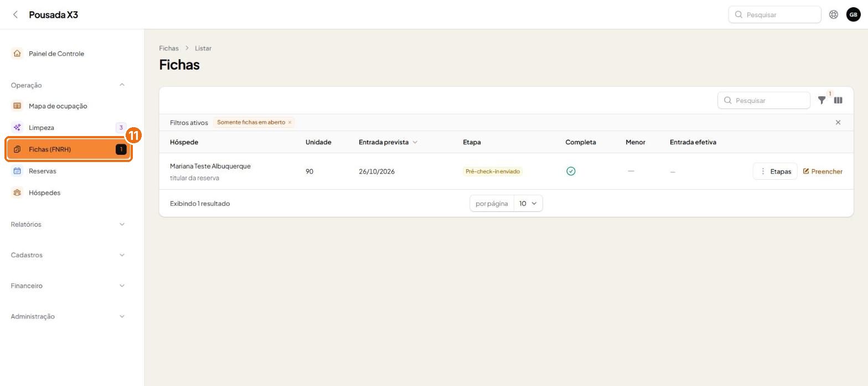Open the theme switcher icon in header
The image size is (868, 386).
click(833, 15)
